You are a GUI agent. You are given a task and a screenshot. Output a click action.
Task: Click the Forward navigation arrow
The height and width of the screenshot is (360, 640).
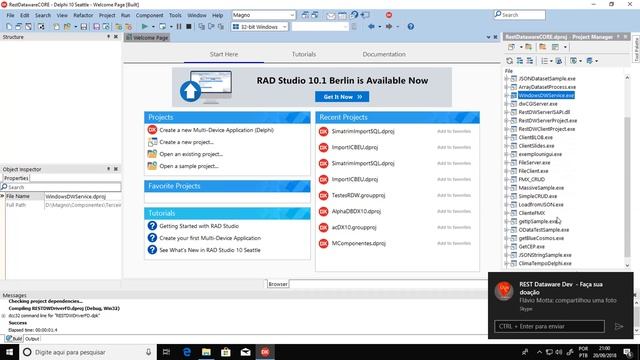point(389,27)
